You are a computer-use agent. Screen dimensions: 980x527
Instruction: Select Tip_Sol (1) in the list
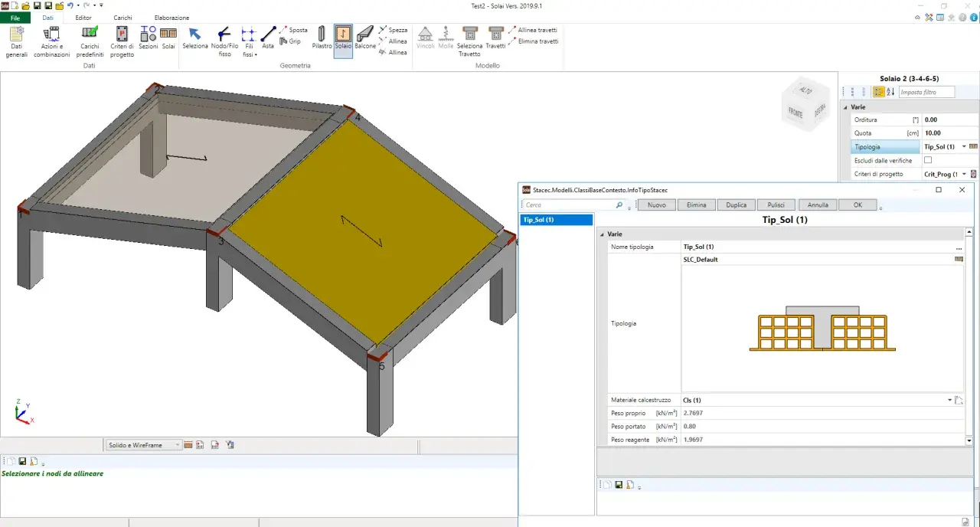point(557,220)
